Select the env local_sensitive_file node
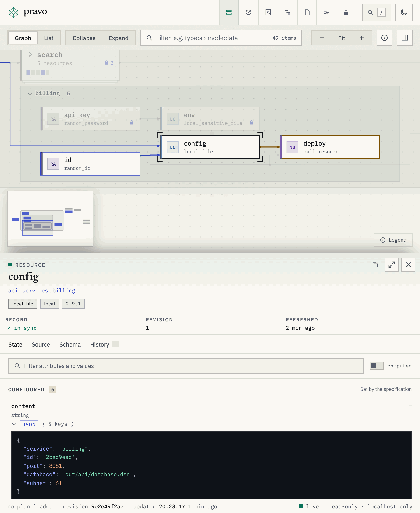The width and height of the screenshot is (420, 513). click(x=210, y=119)
